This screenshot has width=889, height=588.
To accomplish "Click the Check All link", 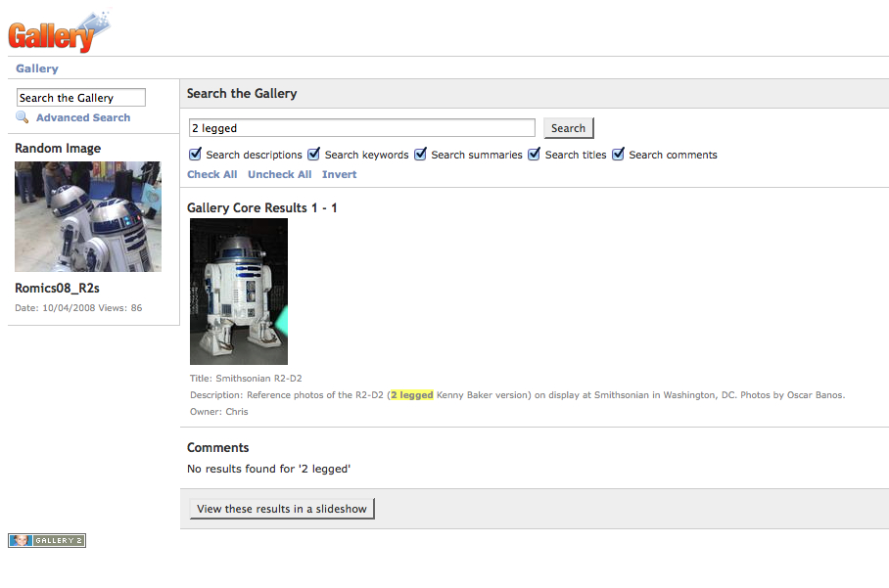I will (212, 174).
